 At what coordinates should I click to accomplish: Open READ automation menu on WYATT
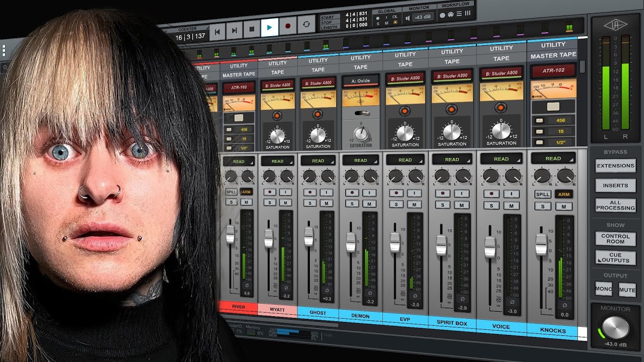[277, 161]
